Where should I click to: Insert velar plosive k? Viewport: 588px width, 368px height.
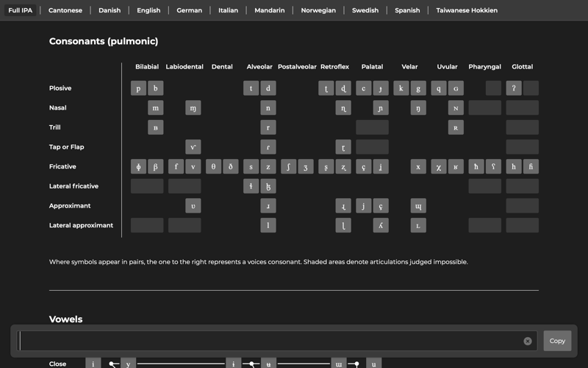pyautogui.click(x=401, y=88)
